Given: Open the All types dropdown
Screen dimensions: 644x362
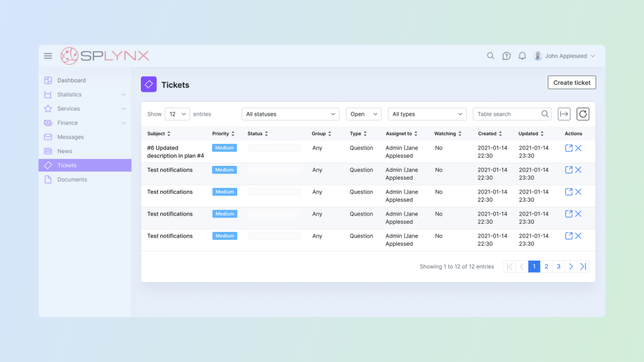Looking at the screenshot, I should point(426,114).
